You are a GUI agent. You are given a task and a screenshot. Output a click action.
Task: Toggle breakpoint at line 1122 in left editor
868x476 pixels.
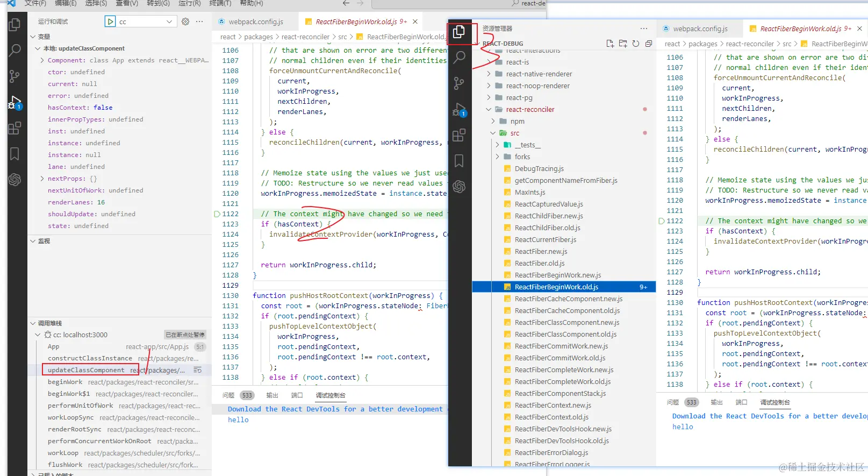217,214
